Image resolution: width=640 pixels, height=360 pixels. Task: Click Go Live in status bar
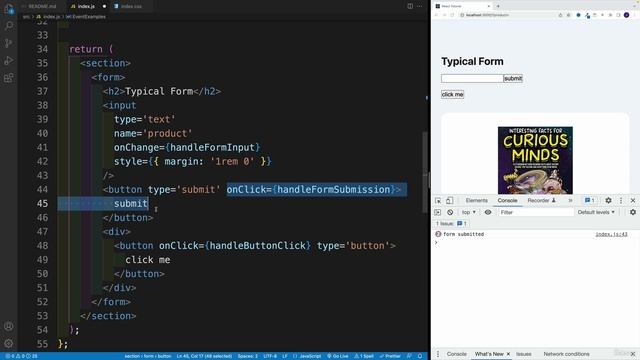(x=338, y=356)
